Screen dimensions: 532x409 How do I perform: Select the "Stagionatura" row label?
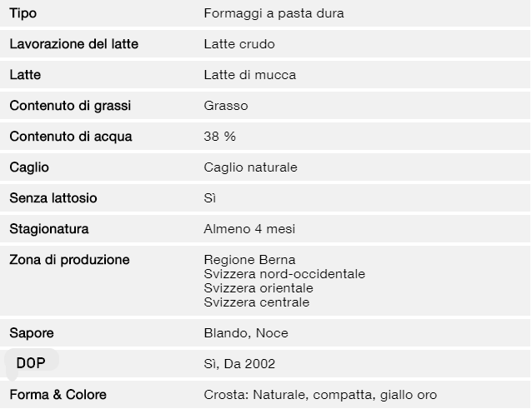click(x=49, y=229)
